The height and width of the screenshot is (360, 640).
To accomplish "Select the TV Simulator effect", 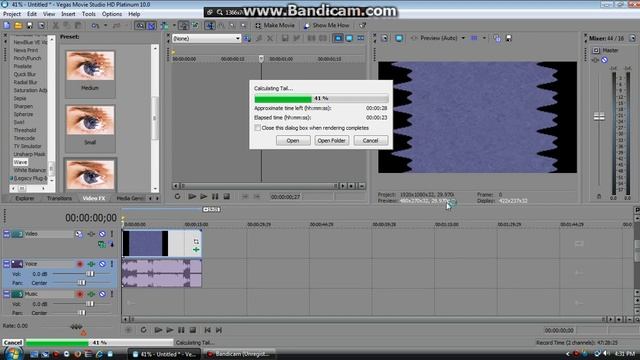I will click(27, 146).
